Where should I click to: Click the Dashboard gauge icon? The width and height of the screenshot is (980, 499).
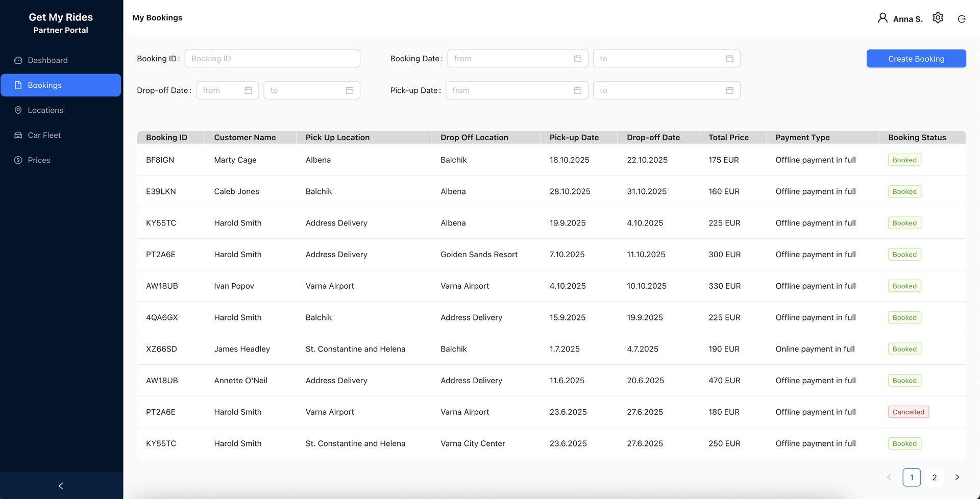point(18,60)
